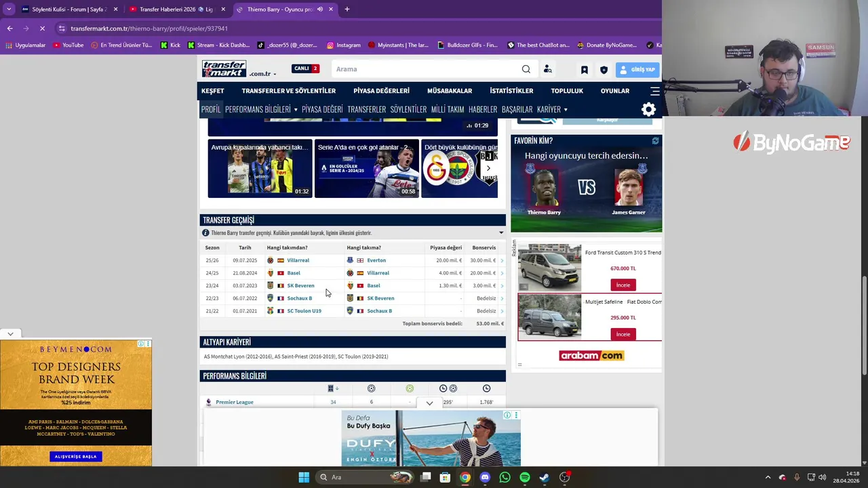Open YouTube bookmark in bookmarks bar

[x=68, y=45]
